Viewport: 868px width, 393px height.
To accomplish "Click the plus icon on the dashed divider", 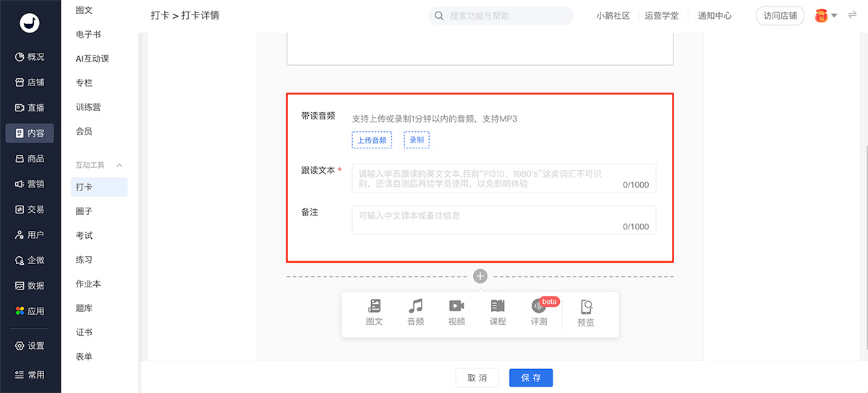I will pyautogui.click(x=480, y=276).
